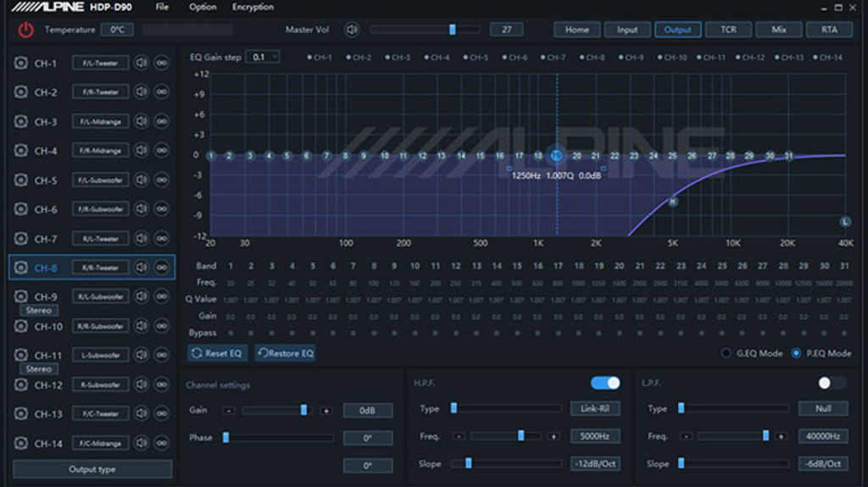The height and width of the screenshot is (487, 868).
Task: Switch to the Input tab
Action: (x=627, y=30)
